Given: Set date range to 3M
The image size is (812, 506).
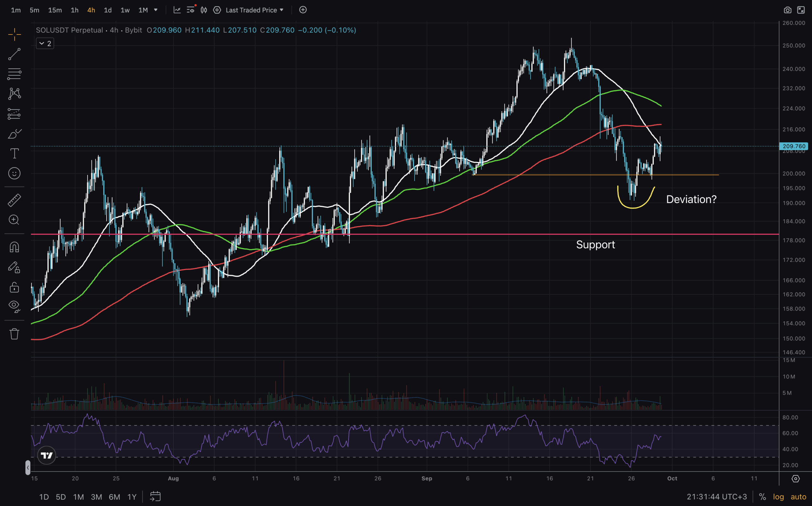Looking at the screenshot, I should click(x=96, y=497).
